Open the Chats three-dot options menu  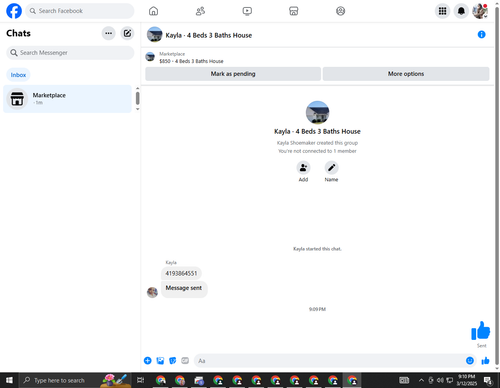108,33
